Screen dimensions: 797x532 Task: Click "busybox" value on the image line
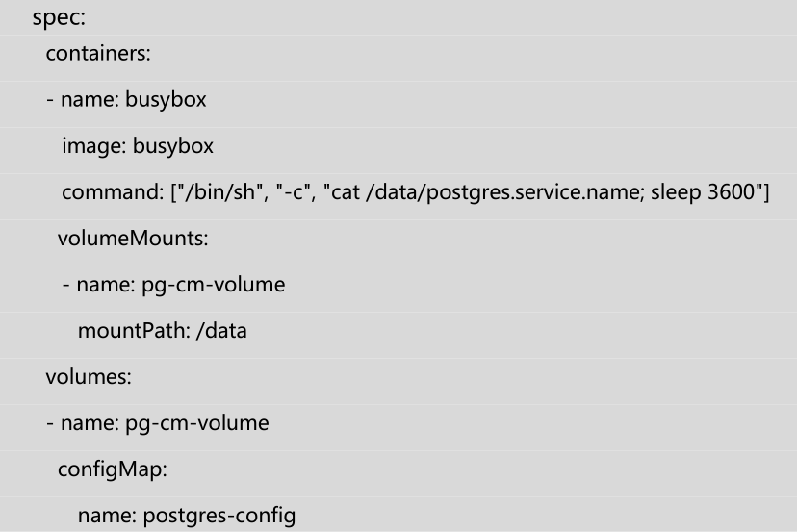[x=173, y=146]
